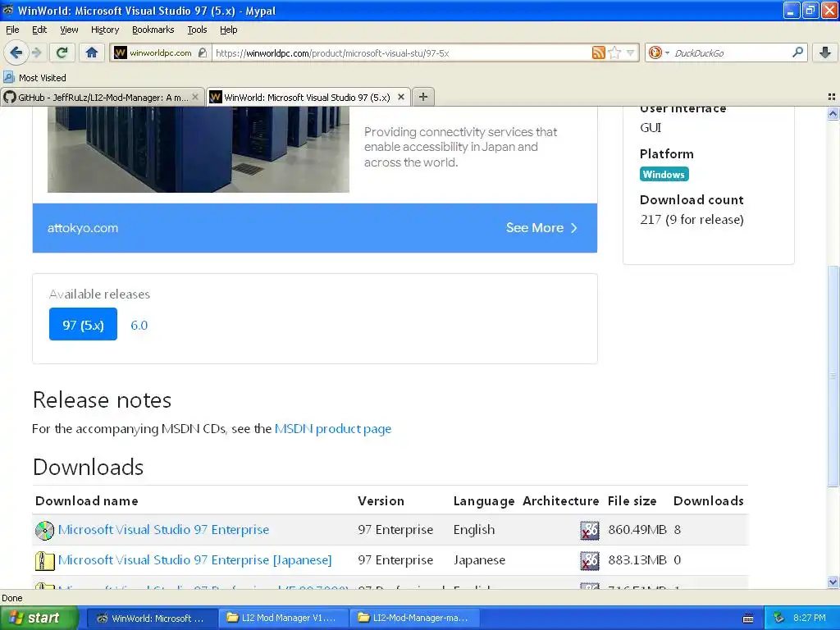Open the View menu
840x630 pixels.
coord(69,30)
